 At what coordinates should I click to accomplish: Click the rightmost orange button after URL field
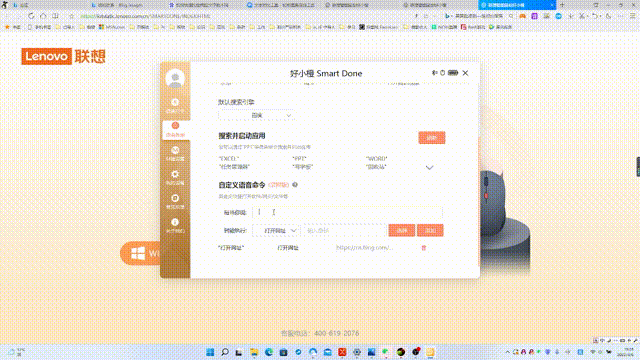[x=430, y=230]
